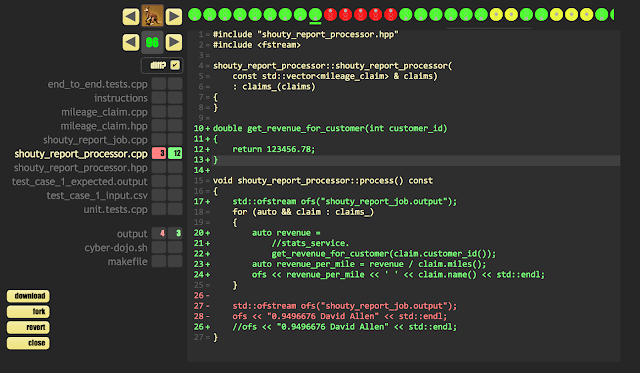
Task: Click the fork button
Action: click(28, 311)
